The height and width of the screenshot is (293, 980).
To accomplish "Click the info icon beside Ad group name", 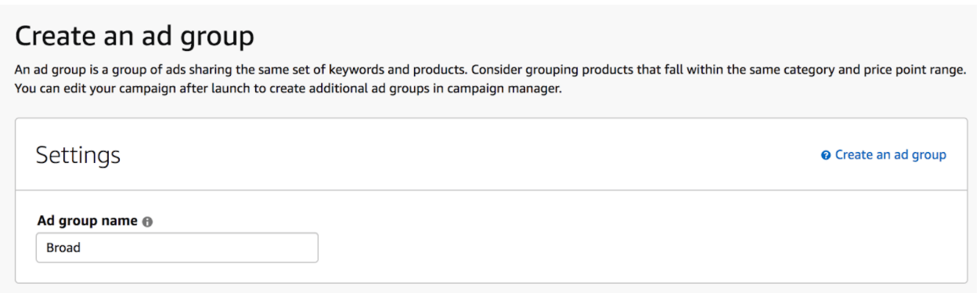I will [148, 222].
